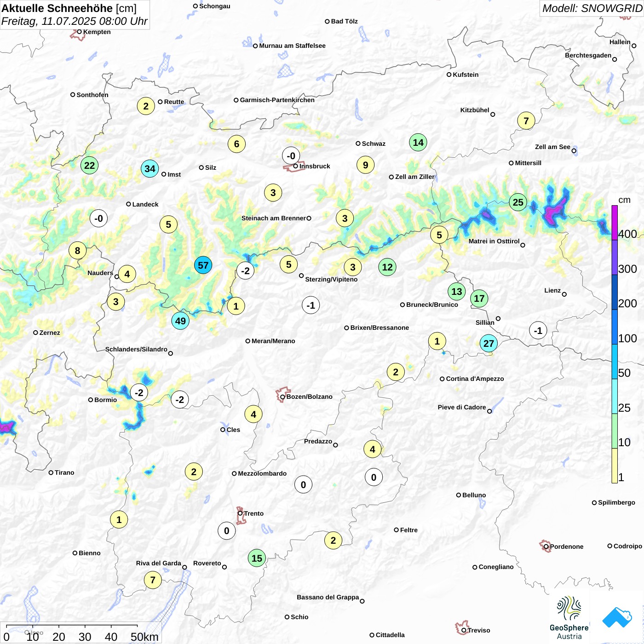
Task: Select the Pordenone city label
Action: tap(567, 546)
